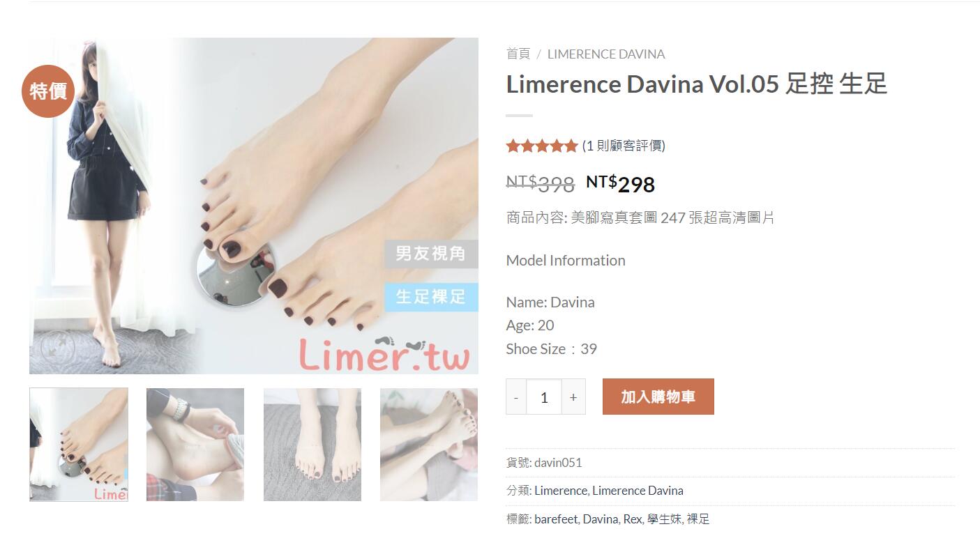Viewport: 980px width, 545px height.
Task: Open the customer review link
Action: pyautogui.click(x=624, y=146)
